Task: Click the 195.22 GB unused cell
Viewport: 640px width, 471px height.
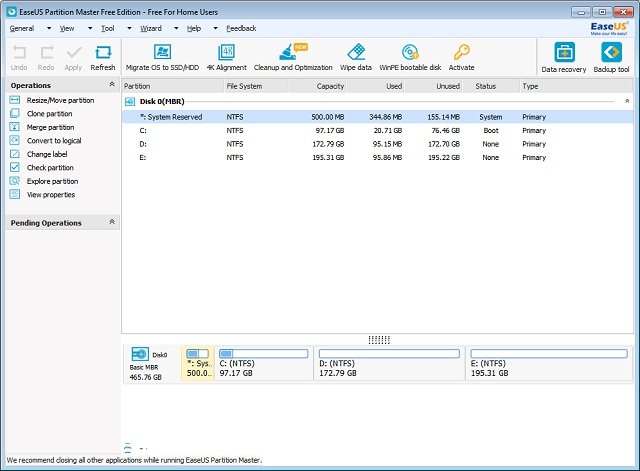Action: pyautogui.click(x=444, y=158)
